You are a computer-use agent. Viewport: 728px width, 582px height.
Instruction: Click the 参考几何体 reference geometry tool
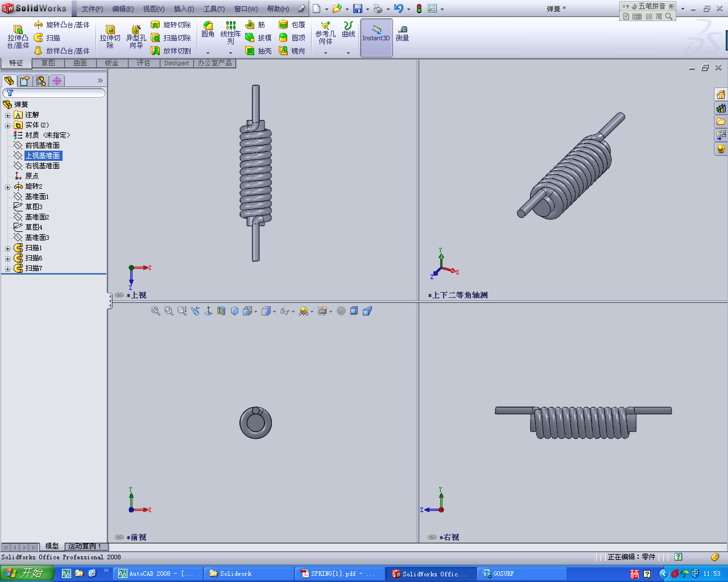(x=325, y=33)
